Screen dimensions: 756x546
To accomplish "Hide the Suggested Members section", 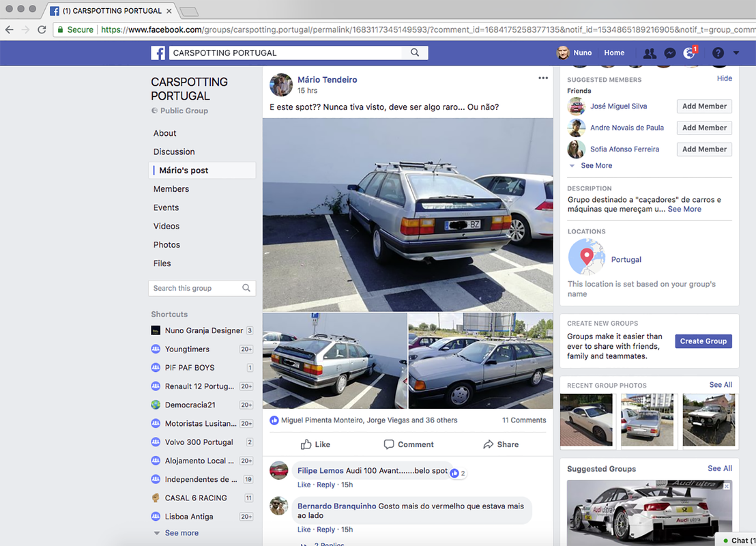I will point(724,78).
